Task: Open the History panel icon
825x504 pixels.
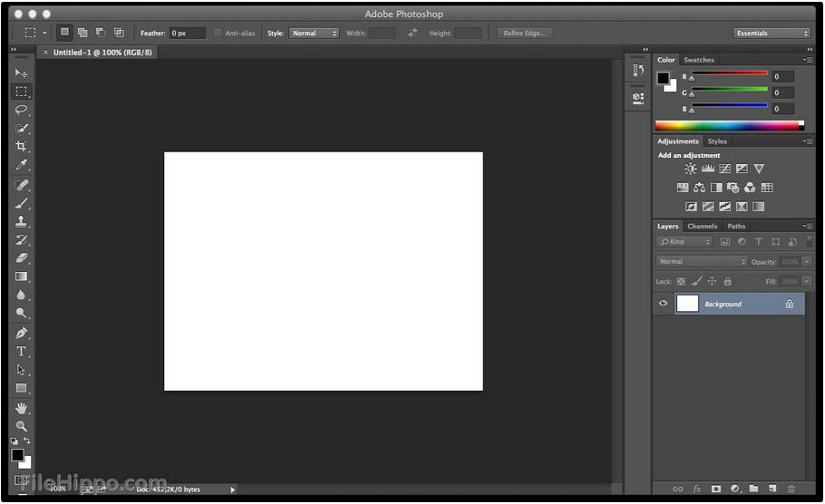Action: [637, 70]
